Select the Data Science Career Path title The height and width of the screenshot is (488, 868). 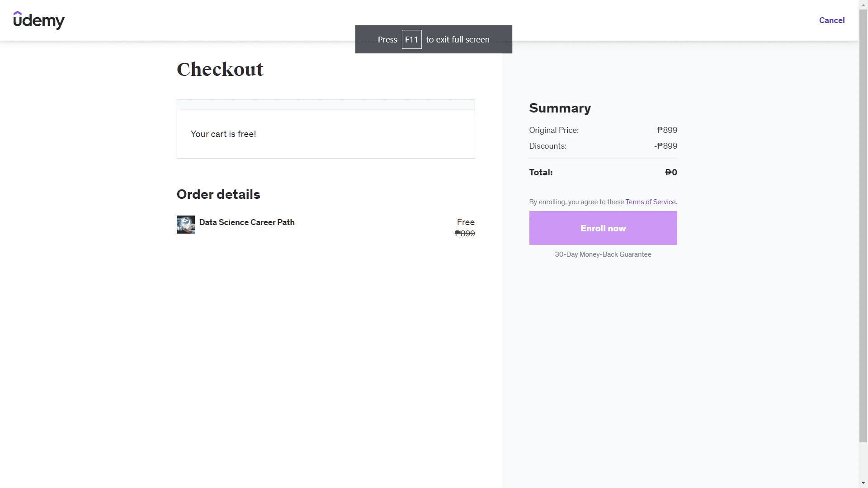(247, 222)
